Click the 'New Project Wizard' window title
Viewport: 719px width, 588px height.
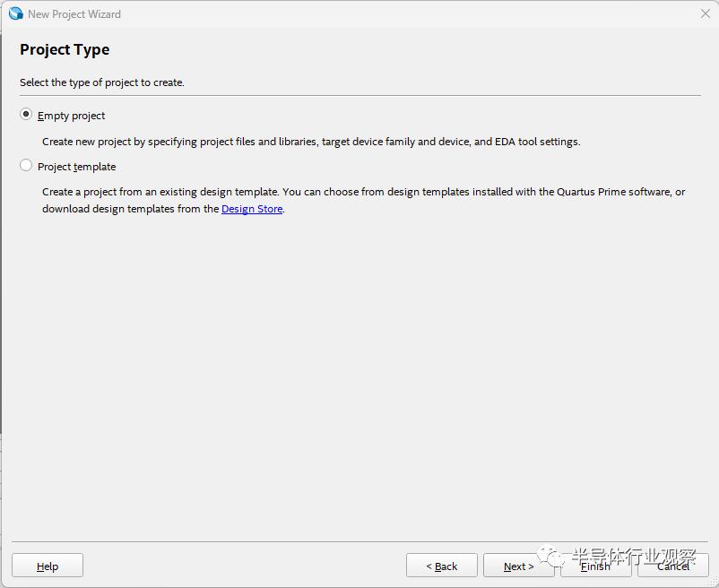[74, 14]
